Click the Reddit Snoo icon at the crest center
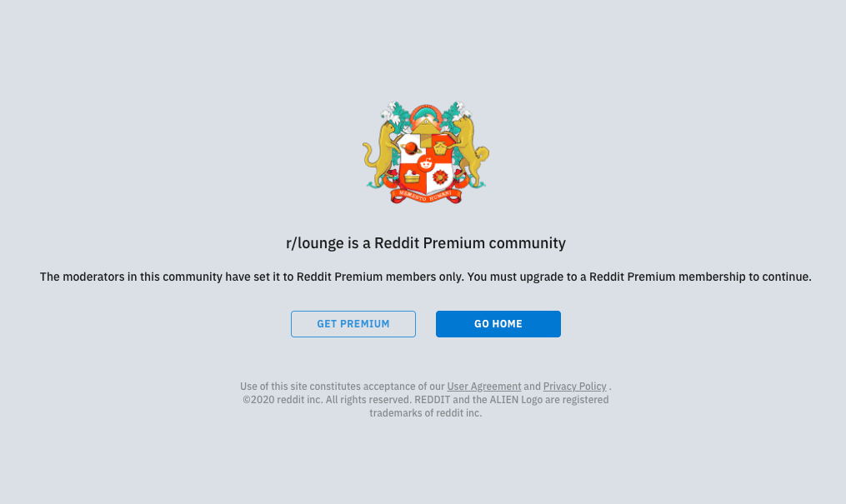Image resolution: width=846 pixels, height=504 pixels. coord(426,162)
